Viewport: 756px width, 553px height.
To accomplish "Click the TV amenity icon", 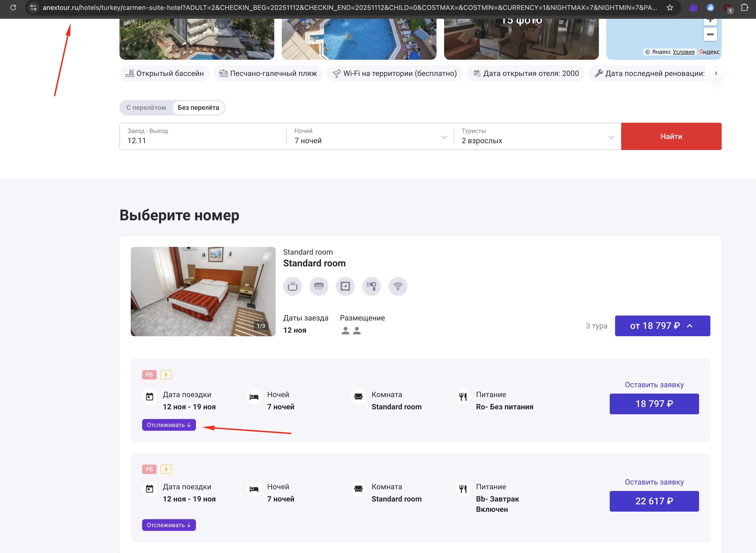I will (x=292, y=287).
